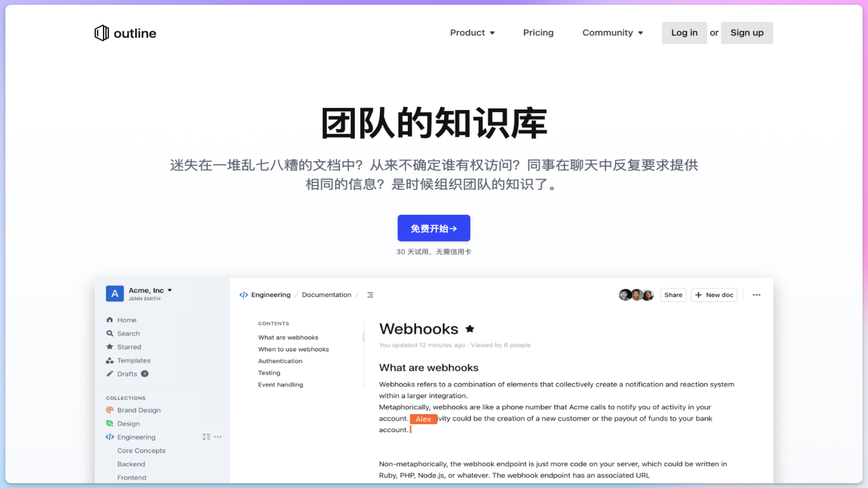
Task: Click the Sign up button
Action: pos(746,33)
